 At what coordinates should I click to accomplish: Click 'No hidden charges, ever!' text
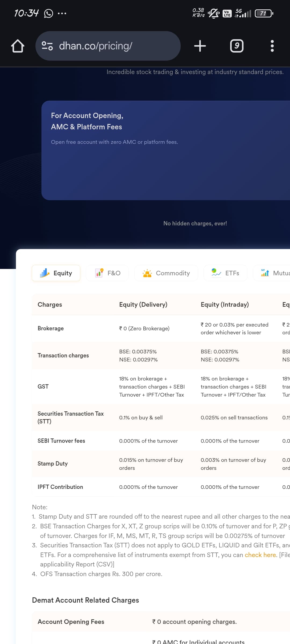(195, 224)
